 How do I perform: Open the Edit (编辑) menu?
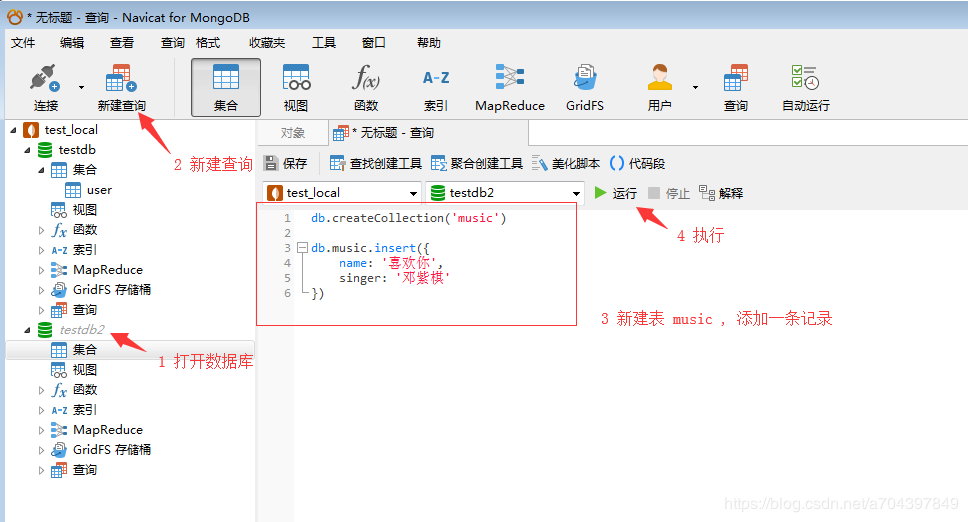(x=72, y=43)
